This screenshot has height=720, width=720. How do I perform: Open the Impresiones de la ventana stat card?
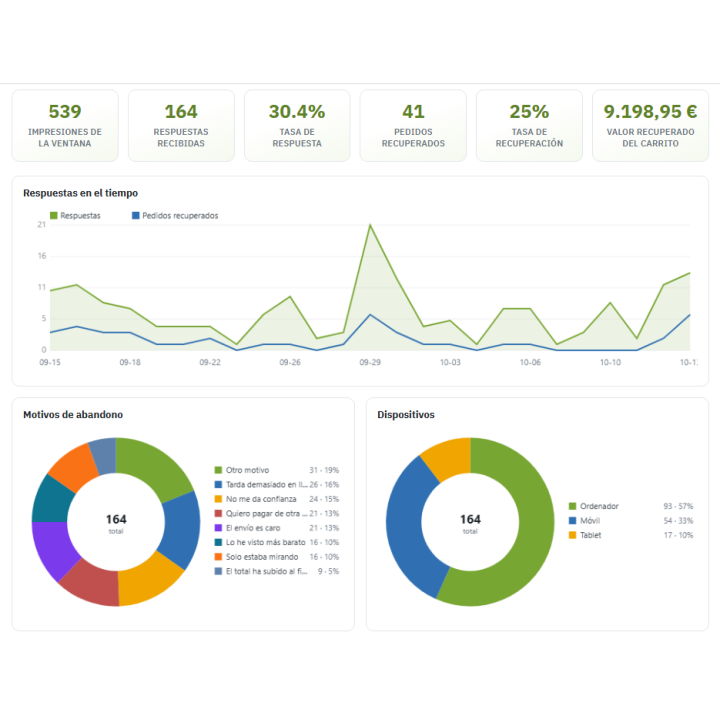(65, 125)
